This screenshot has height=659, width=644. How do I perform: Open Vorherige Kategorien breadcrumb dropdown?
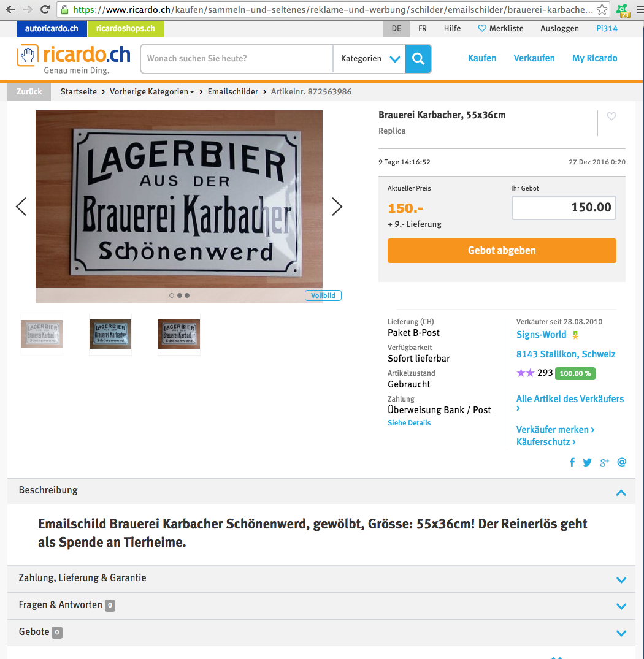(x=151, y=91)
